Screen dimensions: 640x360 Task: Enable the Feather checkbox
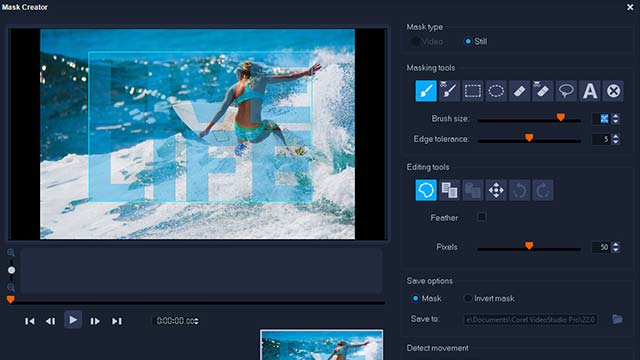(x=482, y=217)
